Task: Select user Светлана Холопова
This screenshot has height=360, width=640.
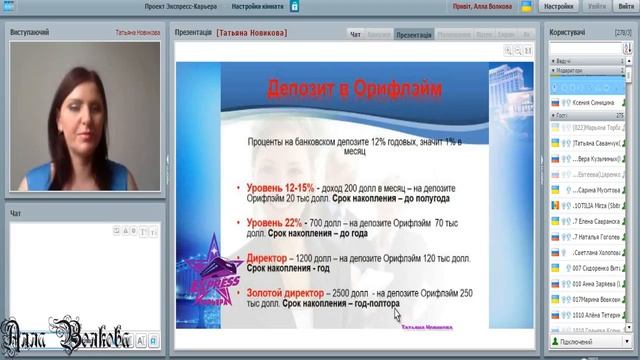Action: 596,253
